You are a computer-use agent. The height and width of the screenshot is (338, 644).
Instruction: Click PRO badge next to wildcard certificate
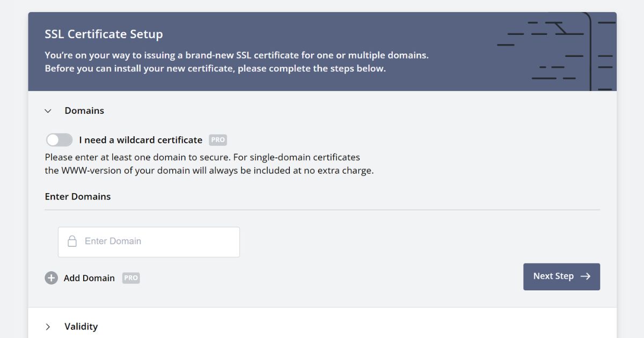(218, 140)
